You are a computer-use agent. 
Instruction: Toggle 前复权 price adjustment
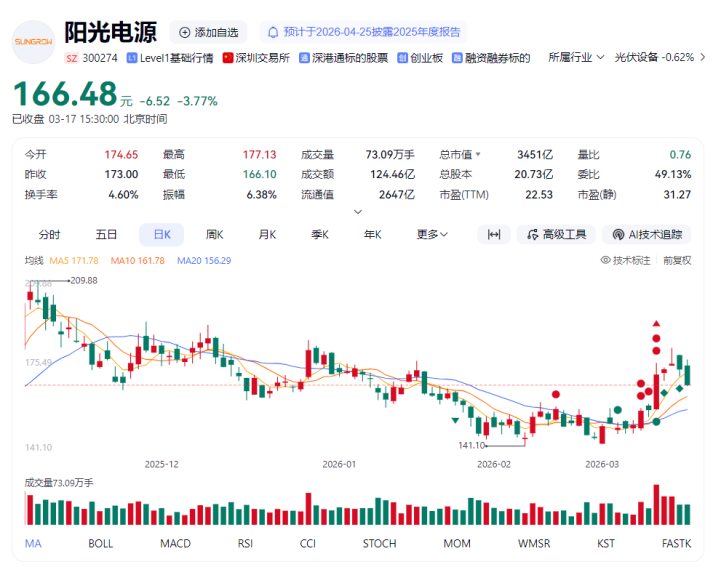675,260
